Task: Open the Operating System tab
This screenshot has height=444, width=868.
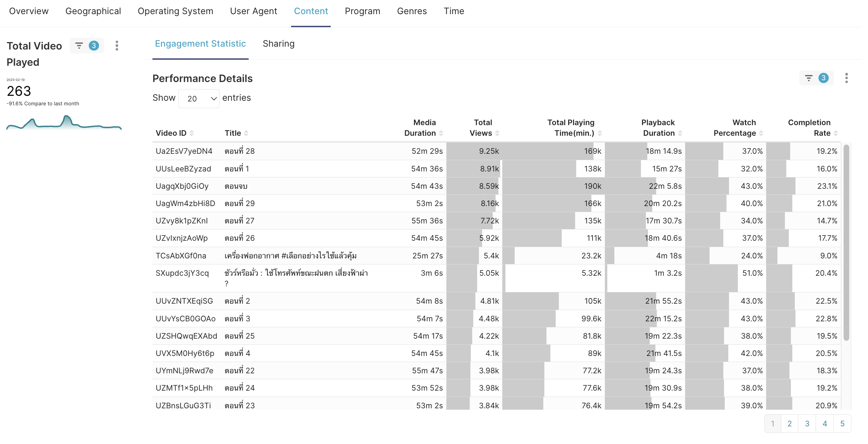Action: [175, 11]
